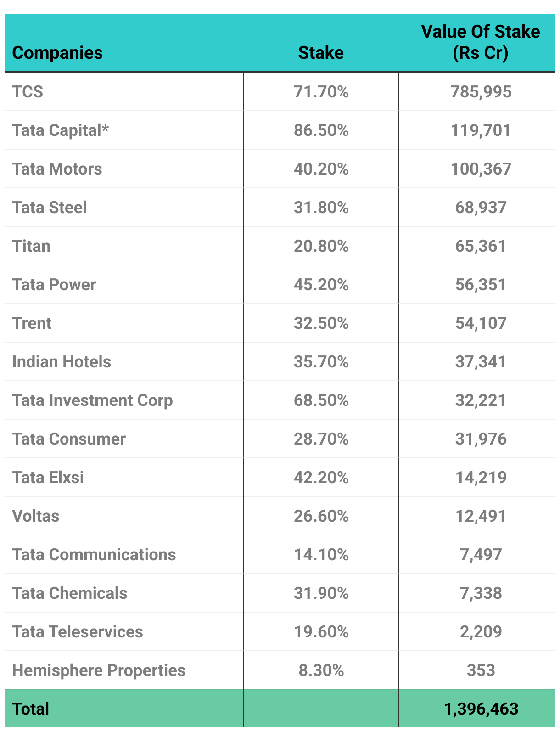Select the TCS company cell
The width and height of the screenshot is (560, 732).
coord(28,92)
